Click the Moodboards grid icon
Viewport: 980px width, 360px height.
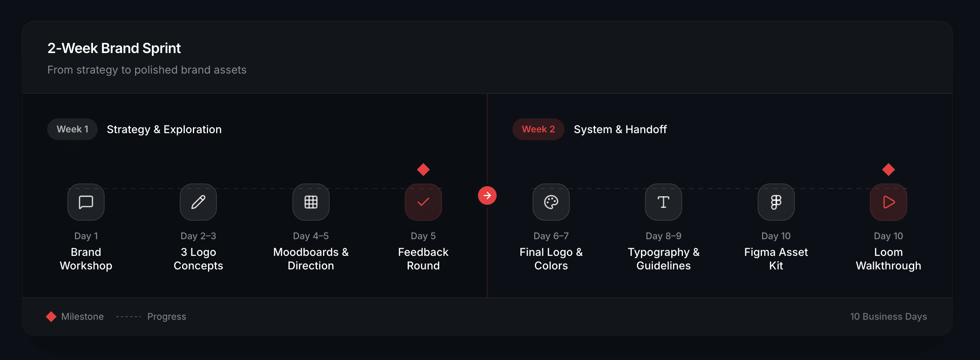tap(311, 202)
